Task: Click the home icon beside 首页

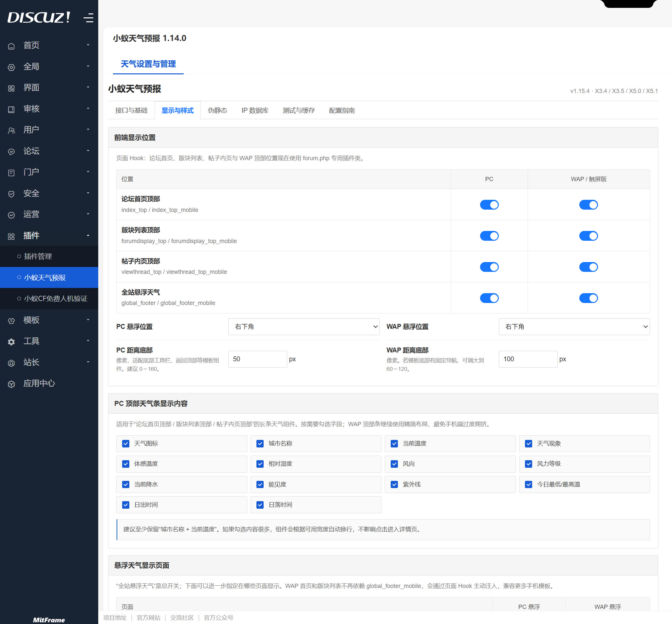Action: (x=11, y=46)
